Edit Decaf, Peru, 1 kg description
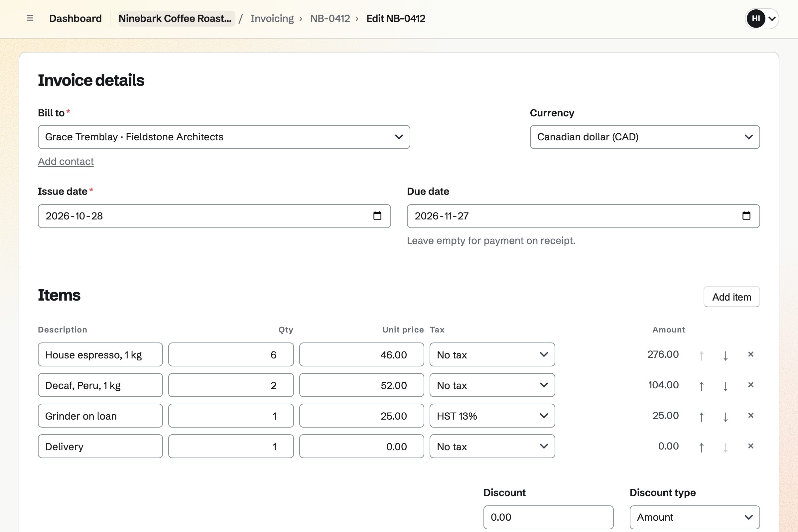Screen dimensions: 798x532 click(100, 385)
